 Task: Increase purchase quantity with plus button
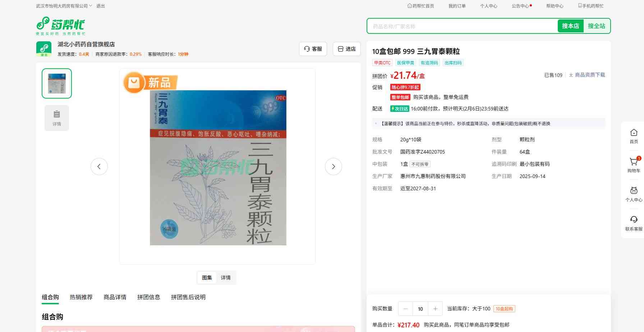435,309
